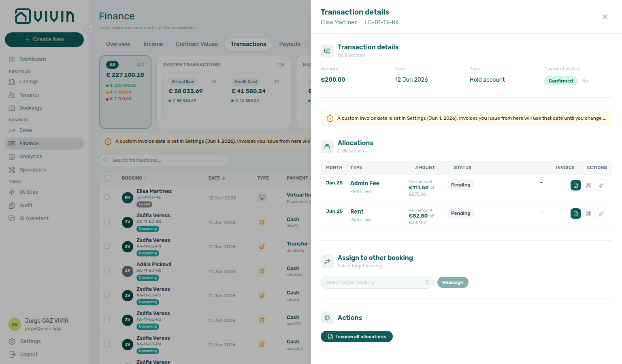Create invoice for Rent allocation
622x364 pixels.
click(x=576, y=214)
